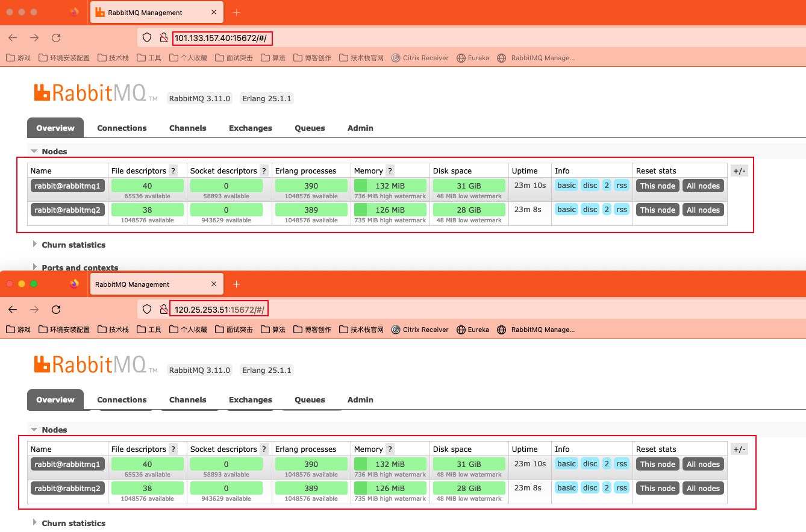Click the 132 MiB memory bar on the 101.133.157.40 page
Viewport: 806px width, 532px height.
(x=390, y=186)
